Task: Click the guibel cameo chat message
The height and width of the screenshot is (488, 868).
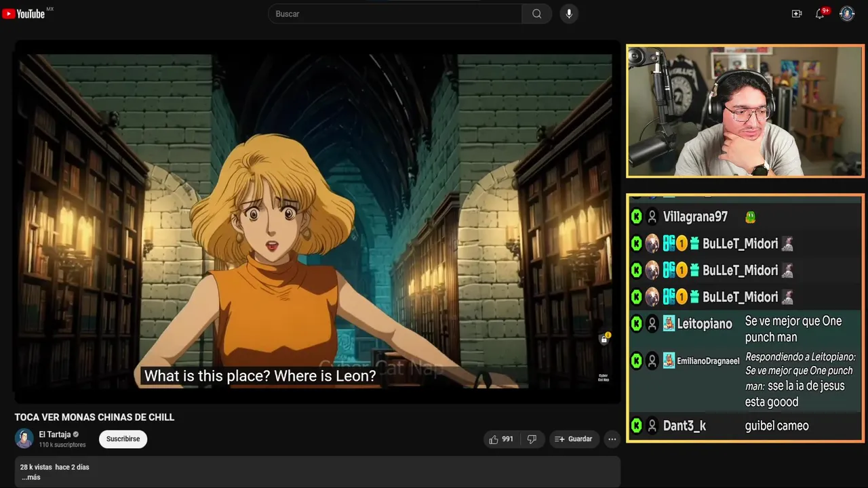Action: point(776,426)
